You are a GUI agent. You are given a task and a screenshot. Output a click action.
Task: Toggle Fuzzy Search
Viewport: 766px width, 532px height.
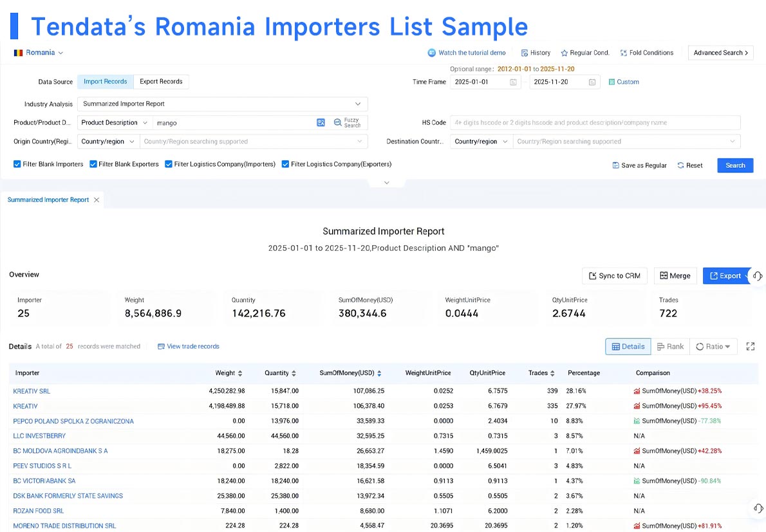[x=347, y=122]
